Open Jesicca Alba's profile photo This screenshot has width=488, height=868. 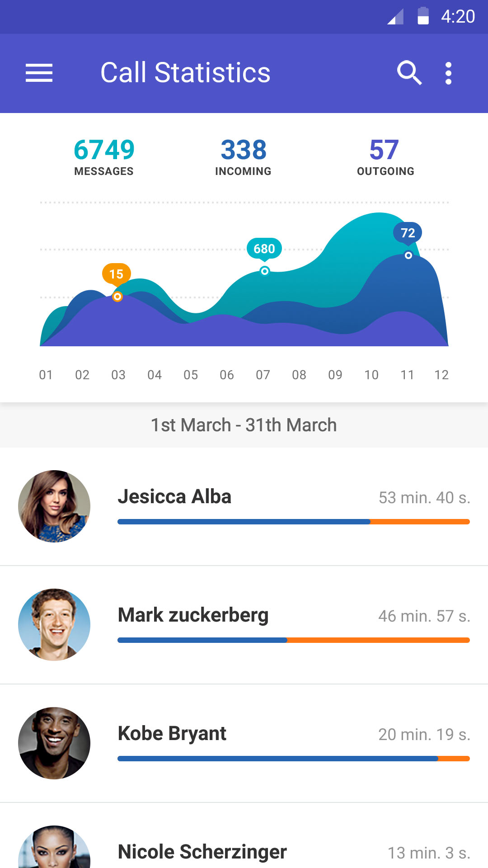pos(54,506)
